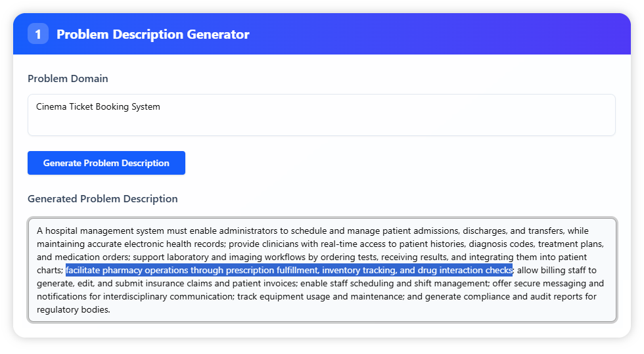The width and height of the screenshot is (644, 354).
Task: Click "diagnosis codes" in the generated description
Action: pos(501,244)
